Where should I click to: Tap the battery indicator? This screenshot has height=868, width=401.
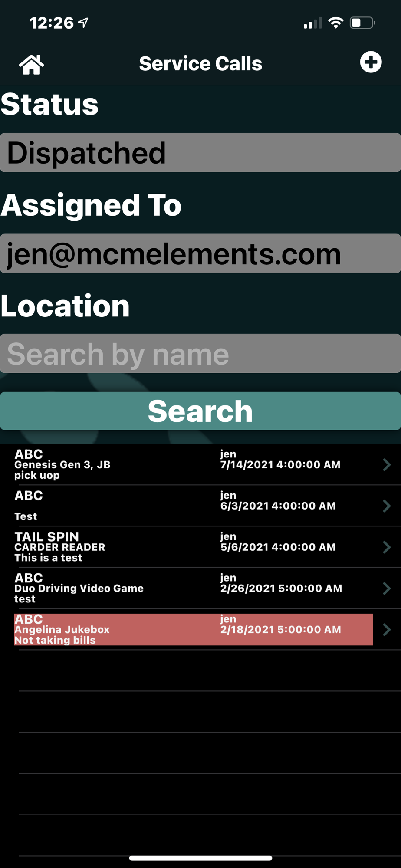(362, 23)
